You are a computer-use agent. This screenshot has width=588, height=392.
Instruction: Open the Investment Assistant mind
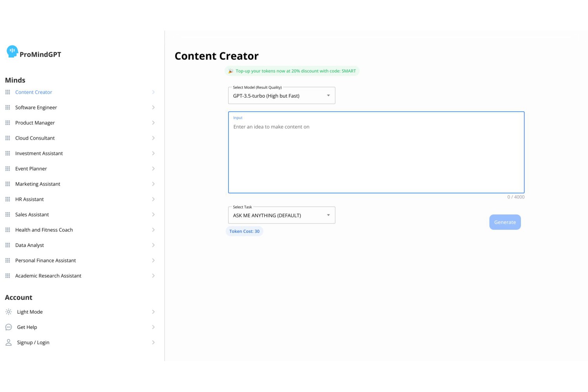pyautogui.click(x=80, y=154)
